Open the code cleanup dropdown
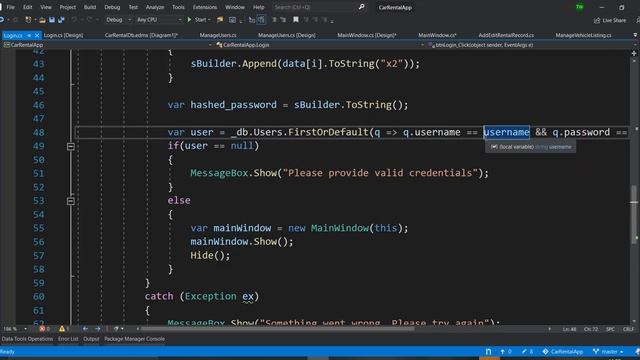Viewport: 640px width, 360px height. pos(118,329)
